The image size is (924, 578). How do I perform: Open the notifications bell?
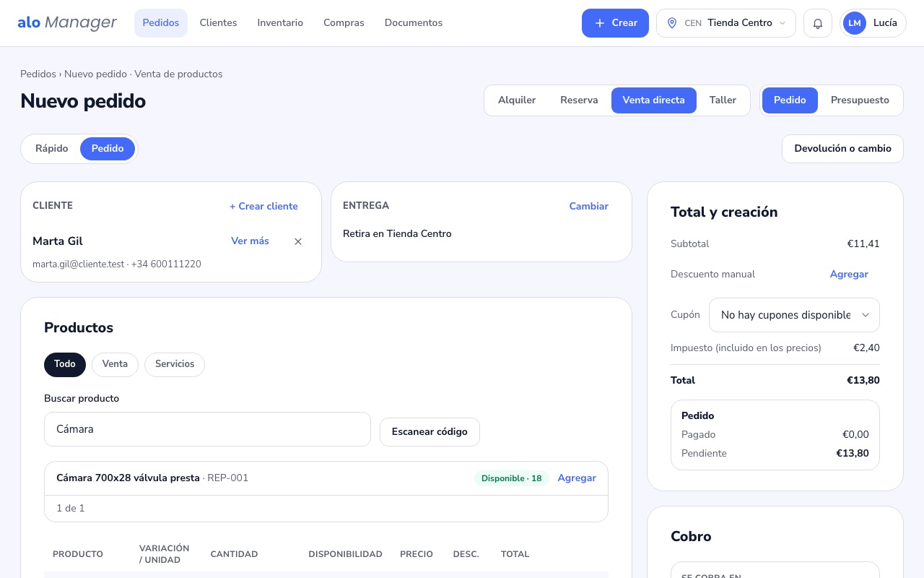818,23
